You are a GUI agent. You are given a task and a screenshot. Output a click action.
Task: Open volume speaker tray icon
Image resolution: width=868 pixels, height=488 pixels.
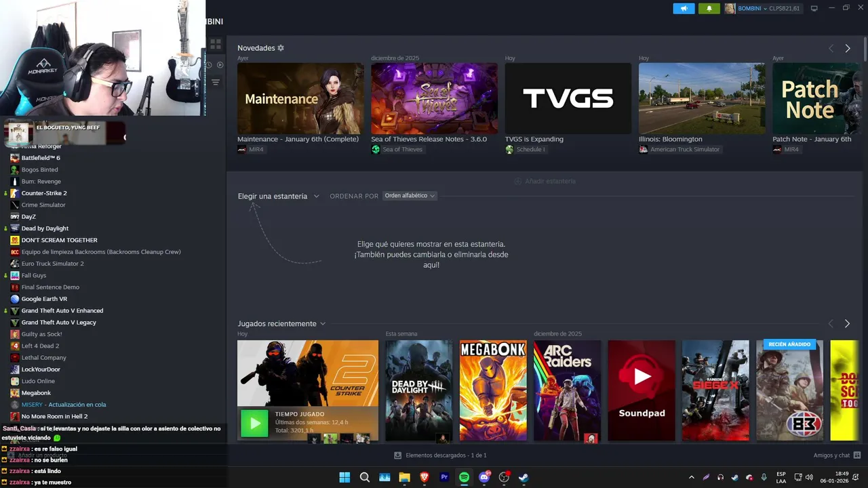(x=809, y=477)
